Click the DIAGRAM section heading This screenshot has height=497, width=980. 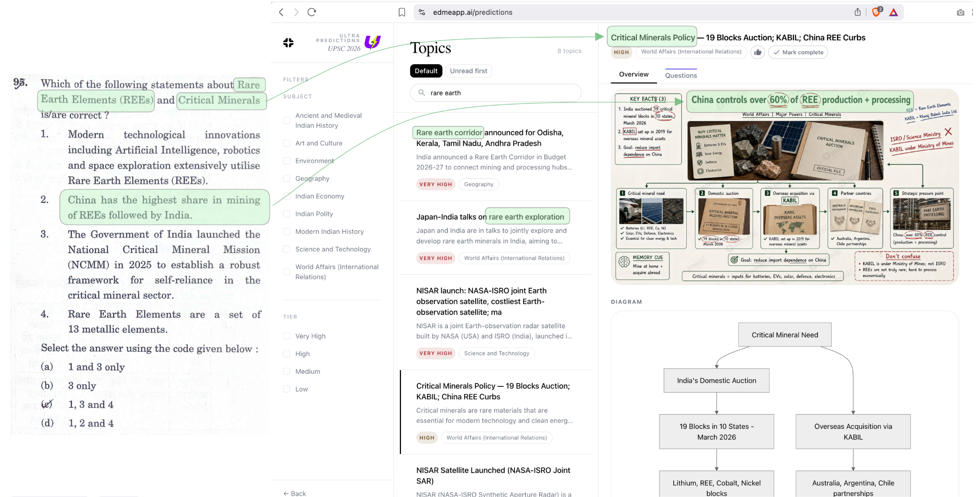[x=626, y=302]
